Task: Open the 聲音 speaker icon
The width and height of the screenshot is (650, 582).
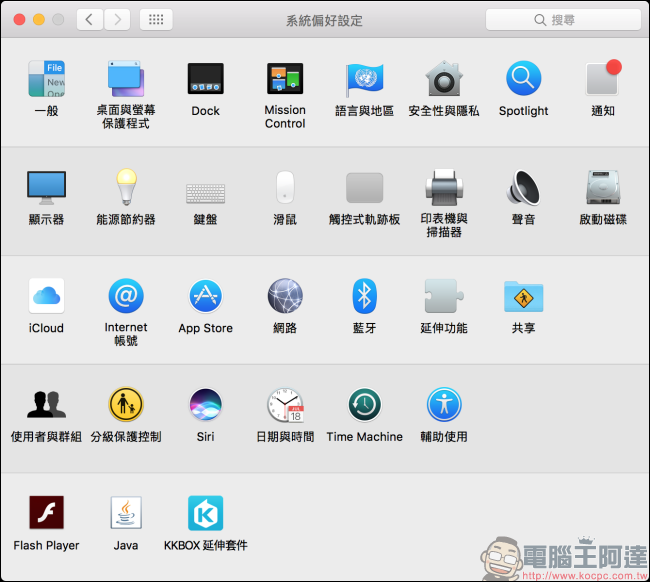Action: pyautogui.click(x=523, y=187)
